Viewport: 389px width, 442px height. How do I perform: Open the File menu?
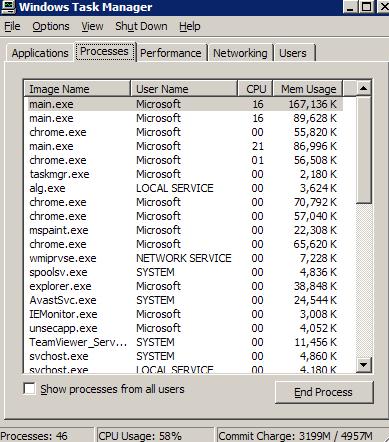click(x=12, y=26)
